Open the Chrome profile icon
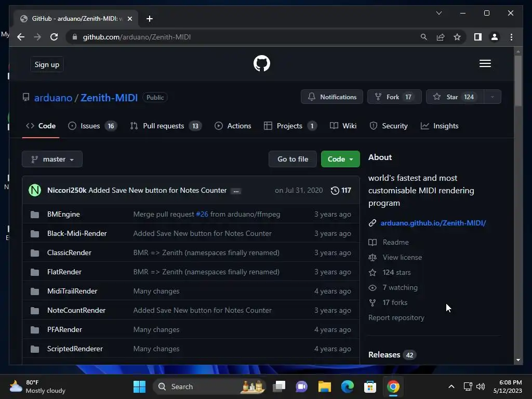This screenshot has width=532, height=399. (x=495, y=37)
